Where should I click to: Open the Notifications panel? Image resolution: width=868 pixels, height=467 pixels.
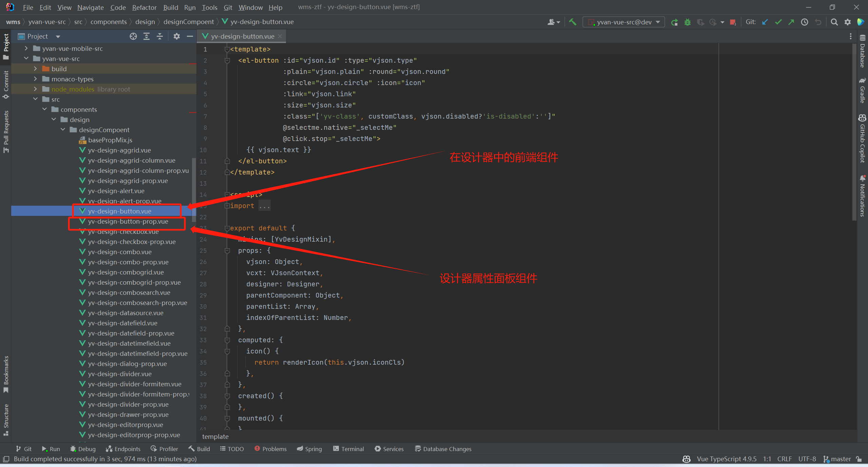862,196
